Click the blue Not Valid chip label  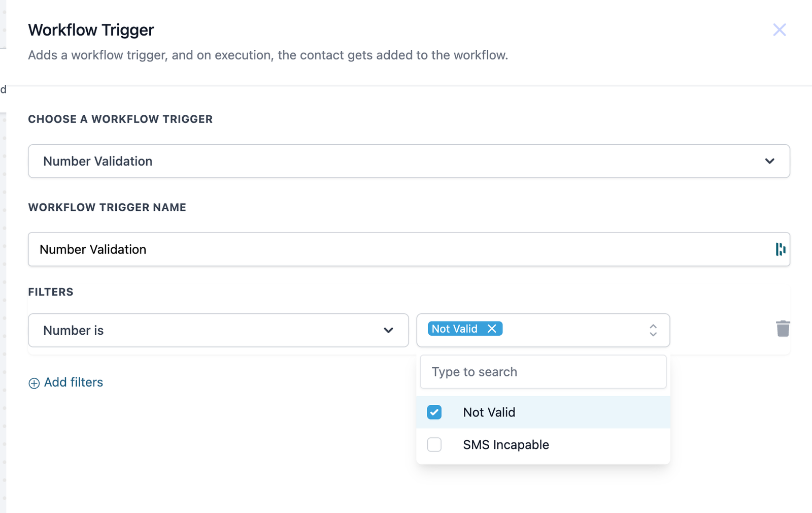tap(454, 329)
